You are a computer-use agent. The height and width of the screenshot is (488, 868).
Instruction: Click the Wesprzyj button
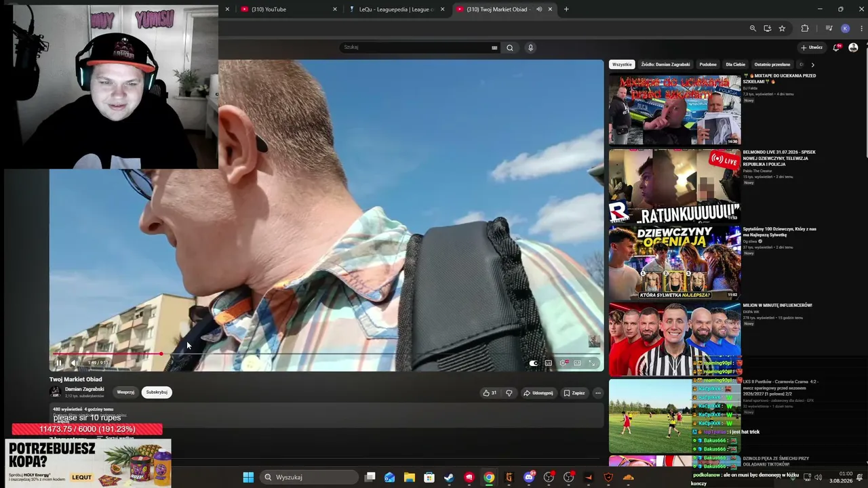coord(125,392)
